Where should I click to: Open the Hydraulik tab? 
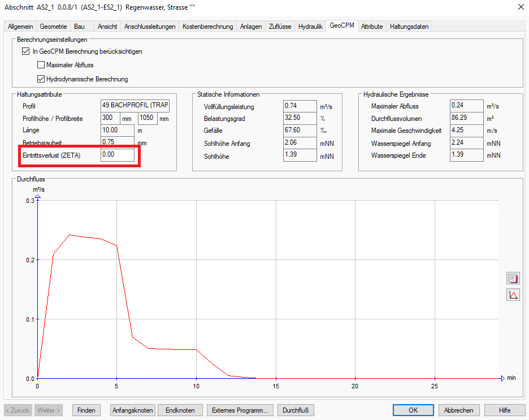310,27
